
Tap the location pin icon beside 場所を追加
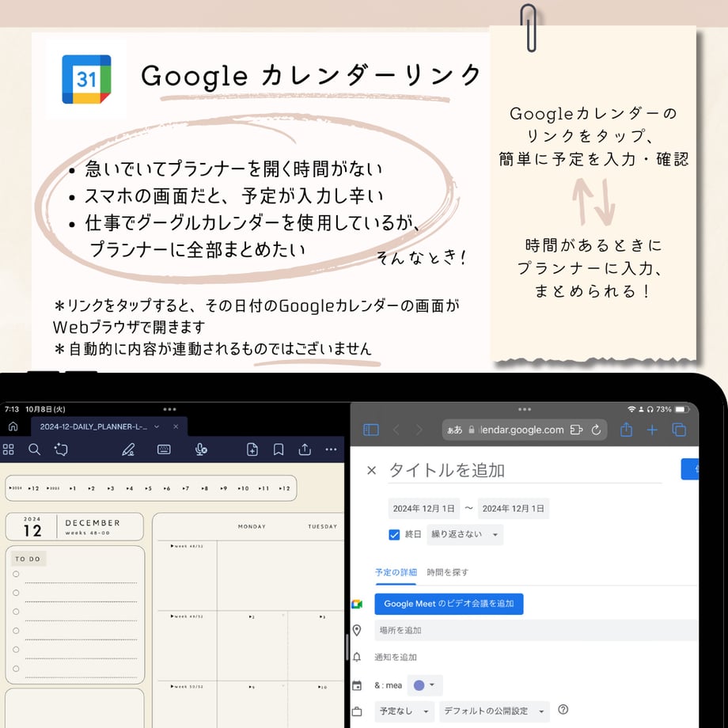click(x=357, y=630)
